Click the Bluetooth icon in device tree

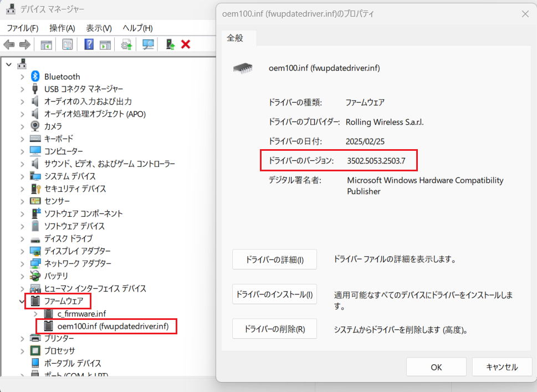click(x=35, y=77)
